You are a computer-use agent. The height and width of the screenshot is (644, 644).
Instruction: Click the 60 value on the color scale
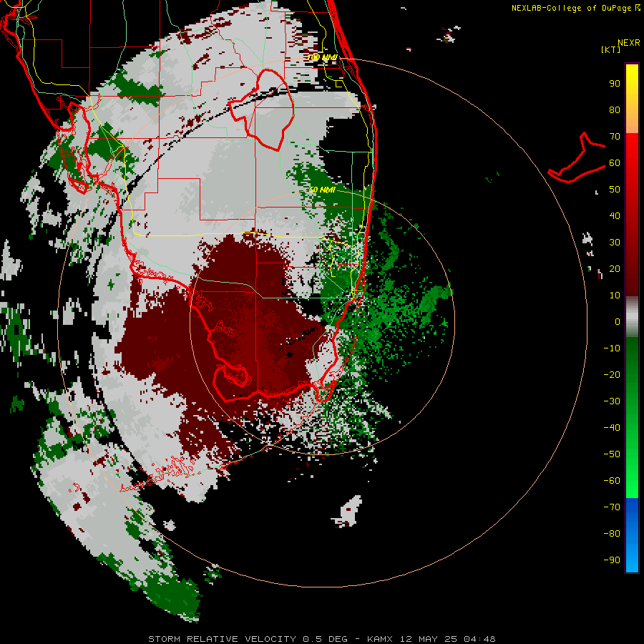(615, 162)
